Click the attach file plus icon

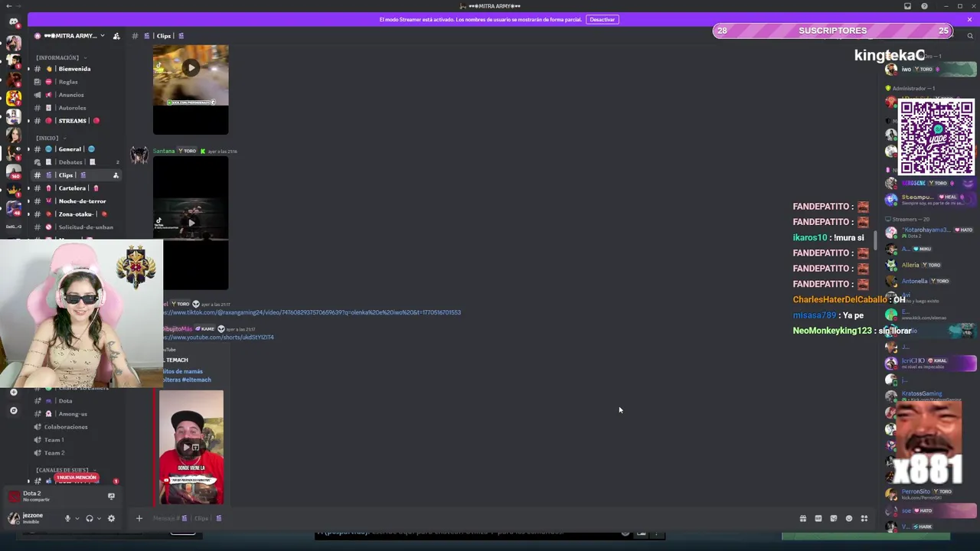pyautogui.click(x=139, y=518)
